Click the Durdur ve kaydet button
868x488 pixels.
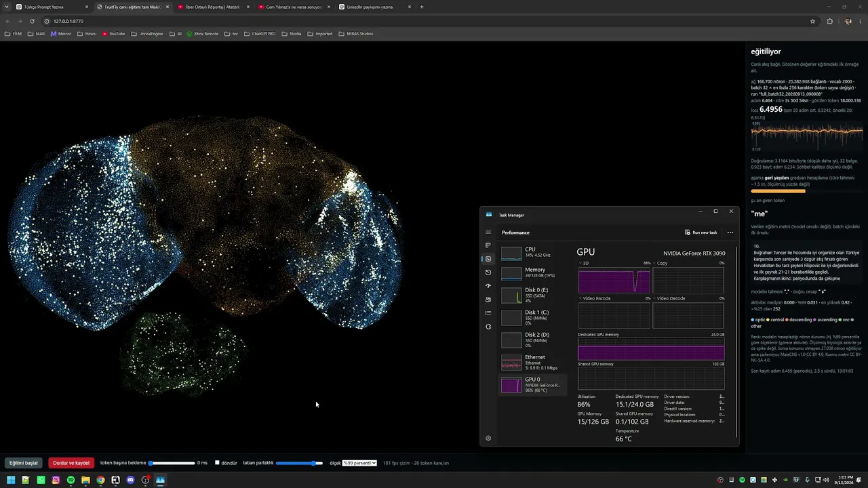(x=71, y=463)
